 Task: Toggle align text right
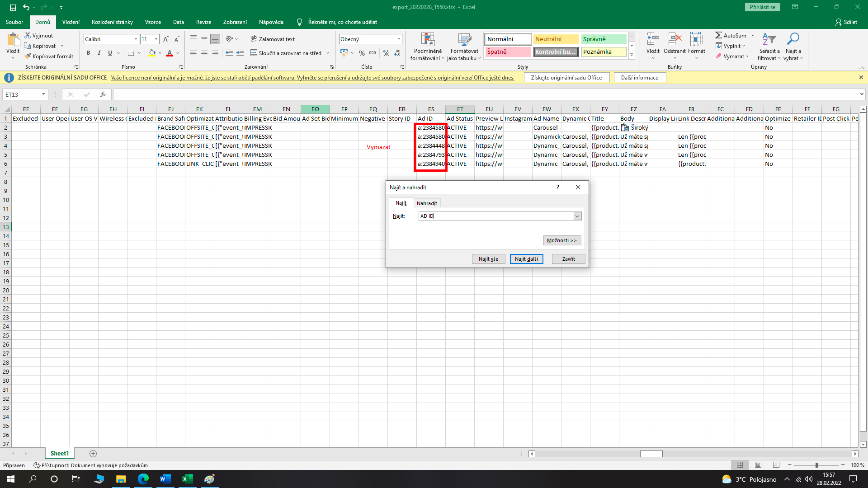(215, 53)
